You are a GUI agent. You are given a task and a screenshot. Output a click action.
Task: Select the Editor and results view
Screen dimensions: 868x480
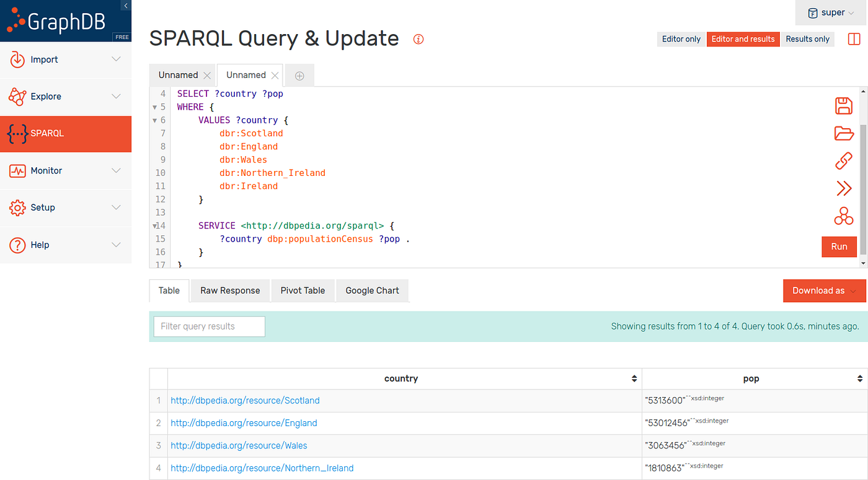tap(743, 39)
